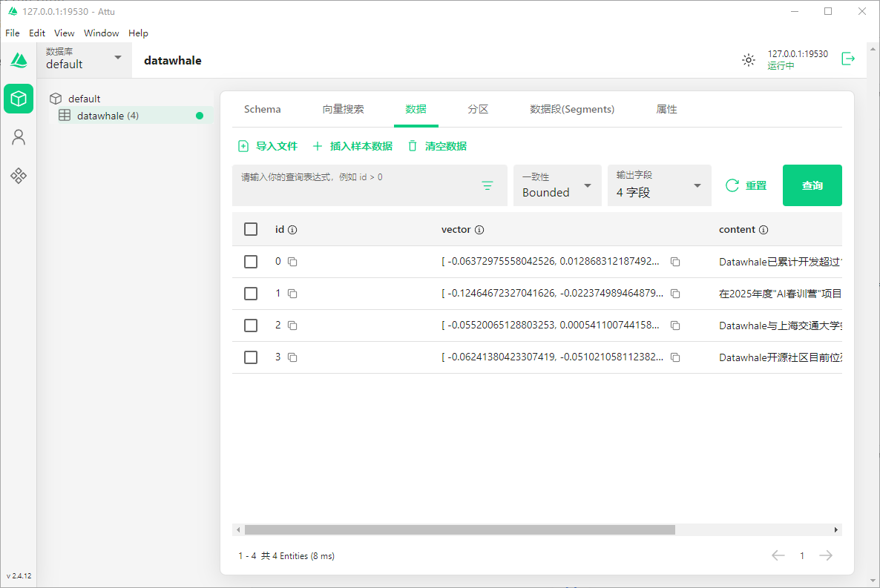
Task: Copy the id value of row 0
Action: tap(292, 262)
